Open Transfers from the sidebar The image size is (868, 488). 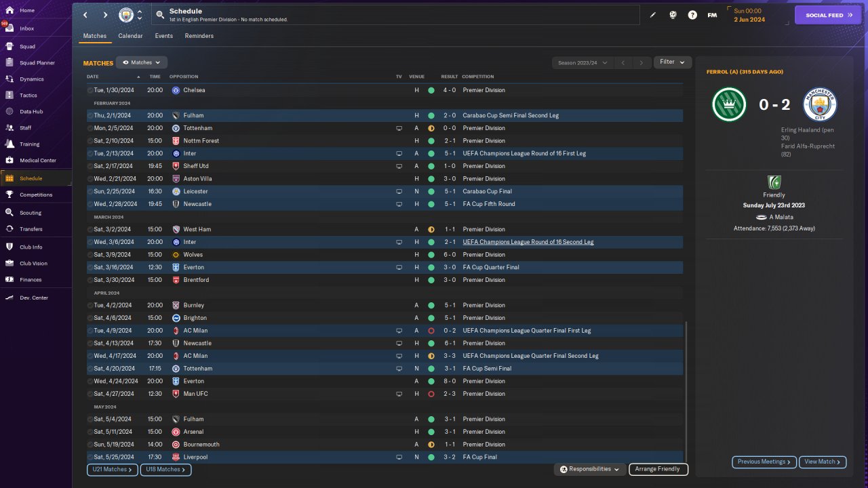[x=35, y=229]
